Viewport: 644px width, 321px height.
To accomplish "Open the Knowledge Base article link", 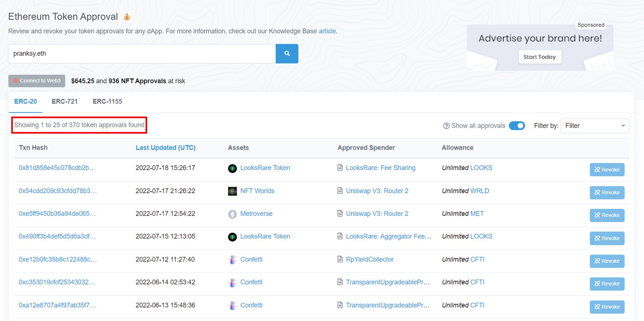I will click(327, 31).
